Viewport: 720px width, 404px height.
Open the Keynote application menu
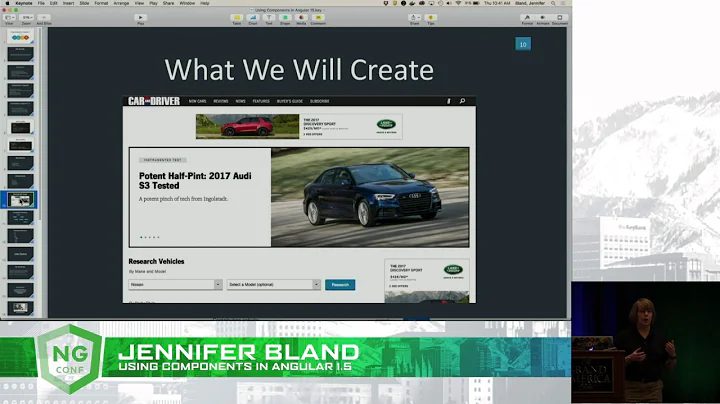[x=23, y=3]
